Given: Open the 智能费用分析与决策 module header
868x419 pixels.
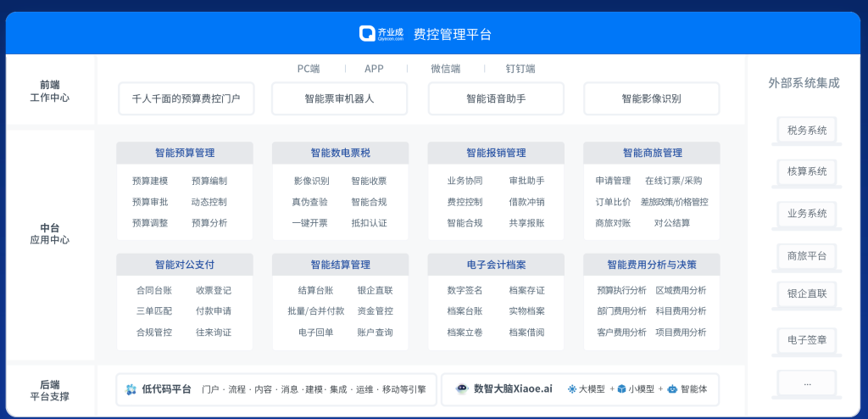Looking at the screenshot, I should 651,265.
